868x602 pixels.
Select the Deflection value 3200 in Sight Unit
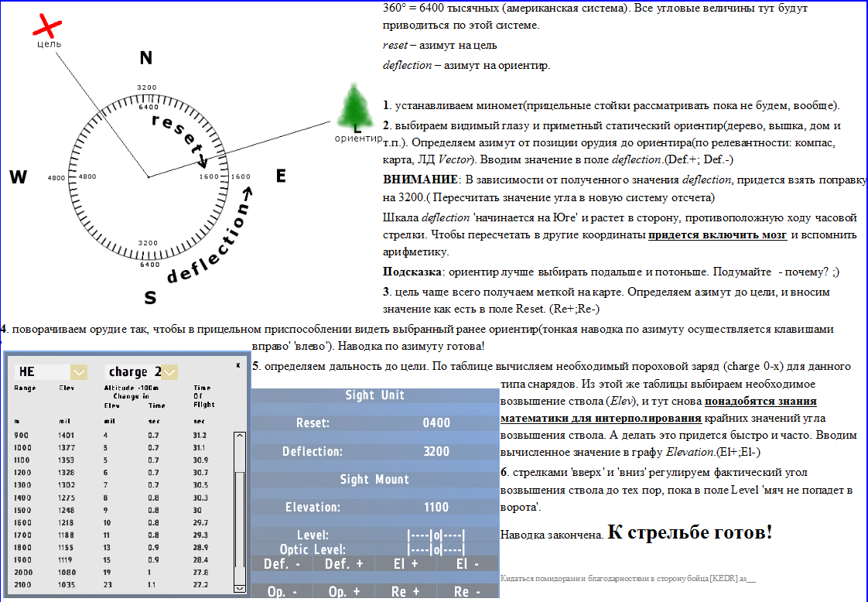(x=436, y=451)
